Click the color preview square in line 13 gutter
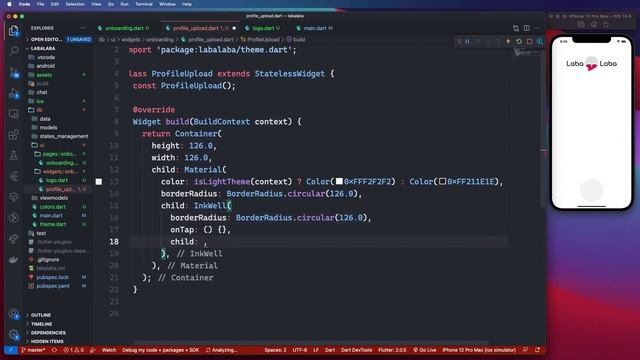 point(99,182)
